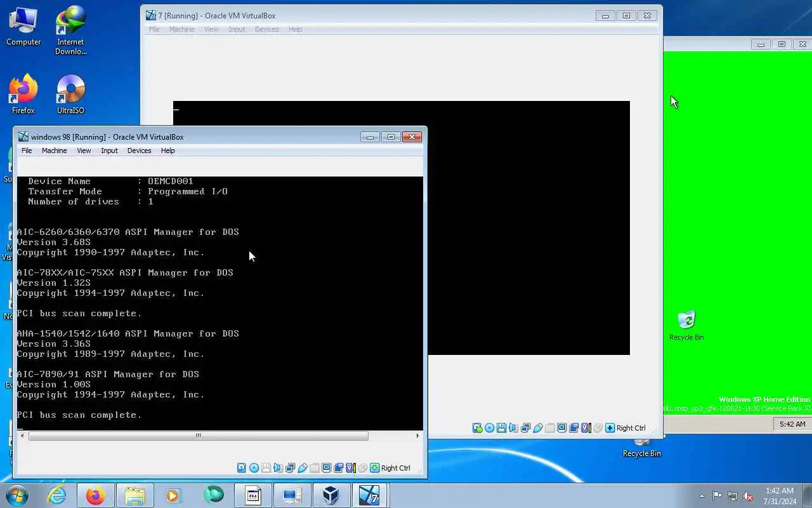812x508 pixels.
Task: Click notepad-like document taskbar button
Action: click(253, 495)
